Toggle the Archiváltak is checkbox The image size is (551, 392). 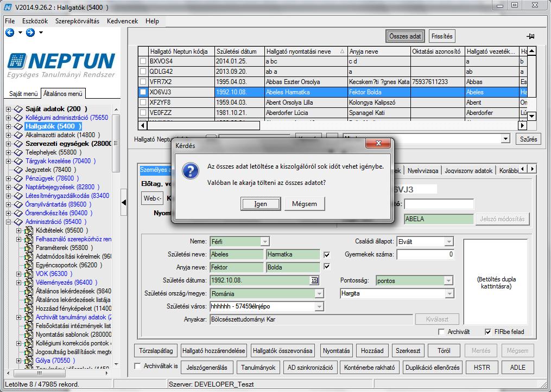(138, 366)
